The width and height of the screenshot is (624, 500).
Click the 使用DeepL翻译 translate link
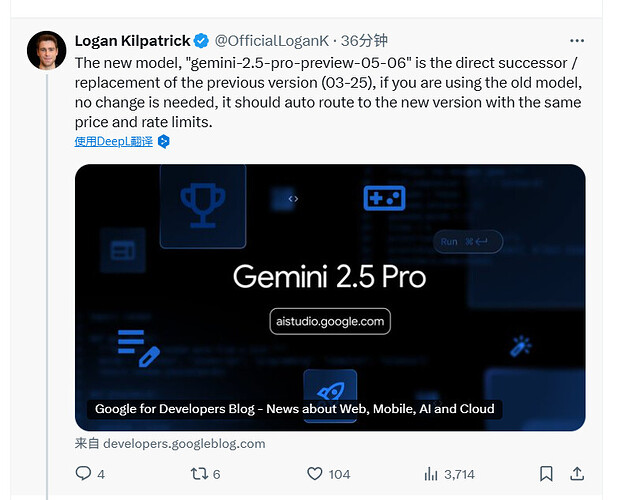click(x=113, y=141)
